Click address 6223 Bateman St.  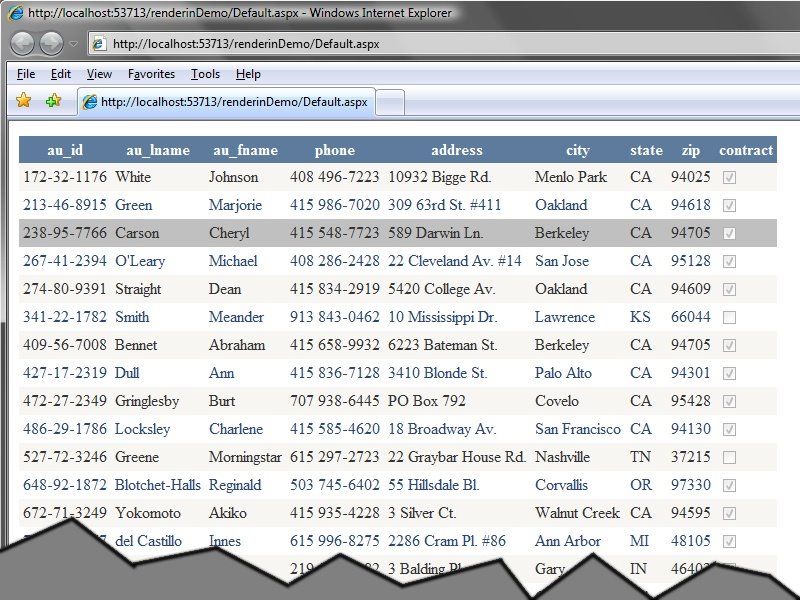tap(442, 345)
